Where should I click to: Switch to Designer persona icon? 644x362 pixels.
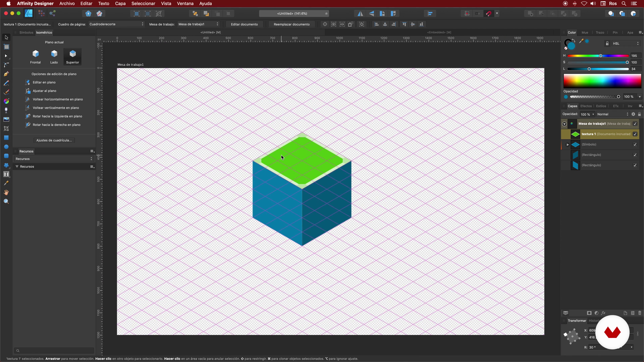tap(29, 13)
